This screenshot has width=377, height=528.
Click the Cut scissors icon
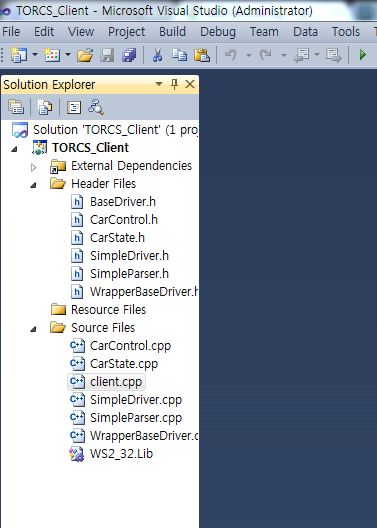[x=157, y=55]
